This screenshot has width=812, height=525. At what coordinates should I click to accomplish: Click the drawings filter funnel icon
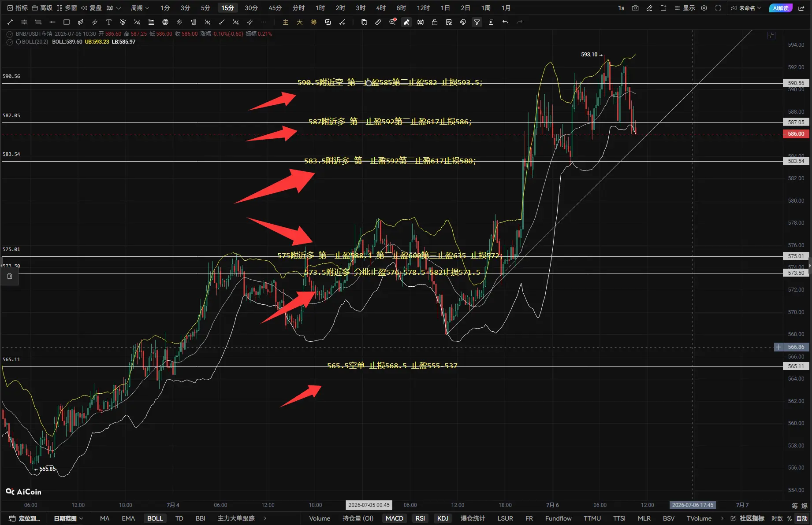(x=477, y=22)
